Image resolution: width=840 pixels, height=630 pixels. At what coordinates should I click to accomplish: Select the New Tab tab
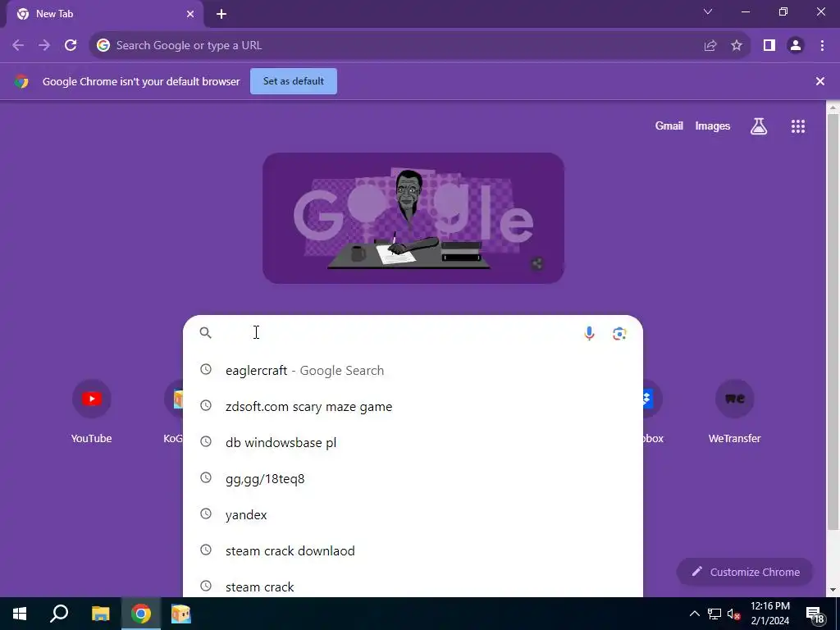point(104,14)
